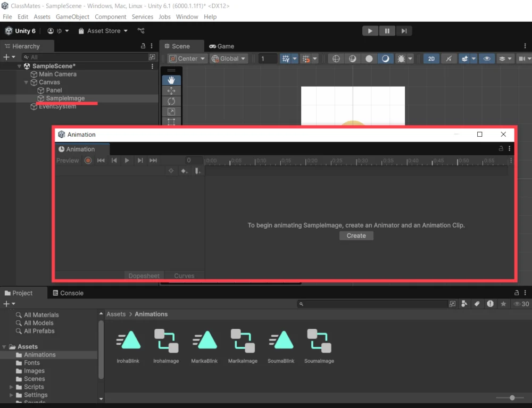Viewport: 532px width, 408px height.
Task: Click the Add Keyframe diamond icon
Action: coord(184,171)
